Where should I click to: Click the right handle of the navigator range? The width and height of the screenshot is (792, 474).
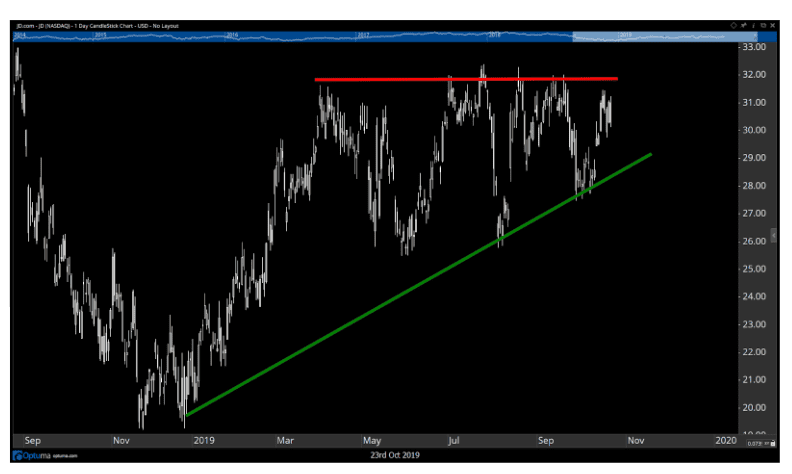tap(756, 36)
